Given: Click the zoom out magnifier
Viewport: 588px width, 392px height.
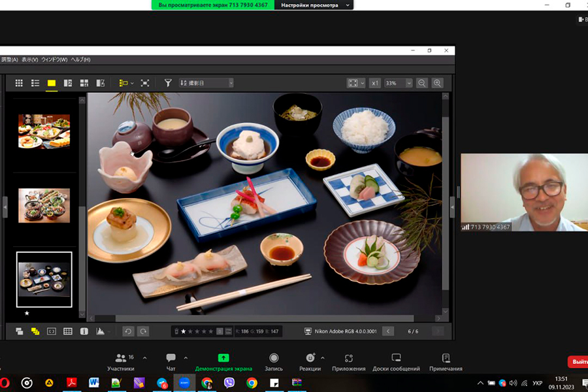Looking at the screenshot, I should tap(421, 83).
